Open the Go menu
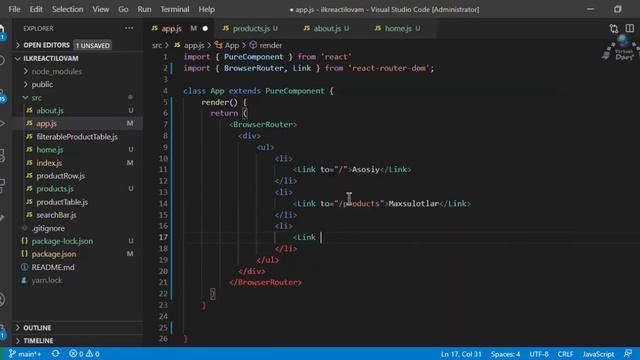Viewport: 640px width, 360px height. coord(123,9)
